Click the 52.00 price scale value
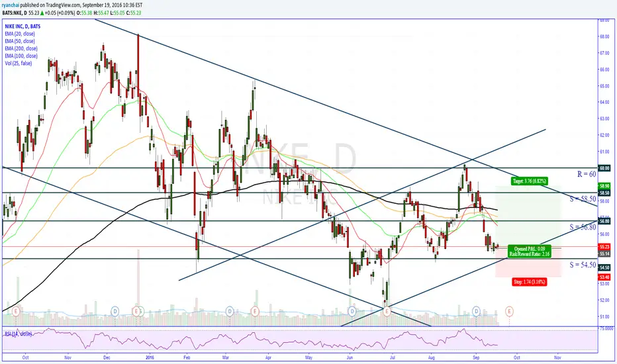The width and height of the screenshot is (617, 364). pos(604,300)
